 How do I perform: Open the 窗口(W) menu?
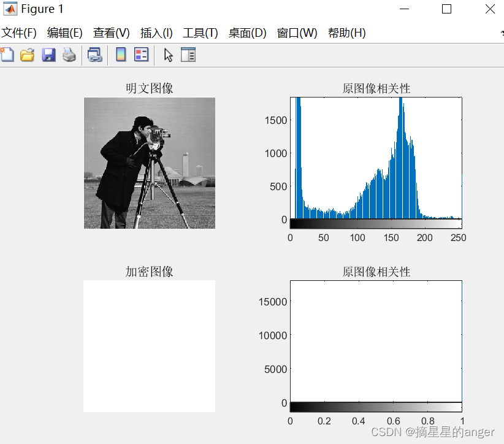click(x=297, y=33)
